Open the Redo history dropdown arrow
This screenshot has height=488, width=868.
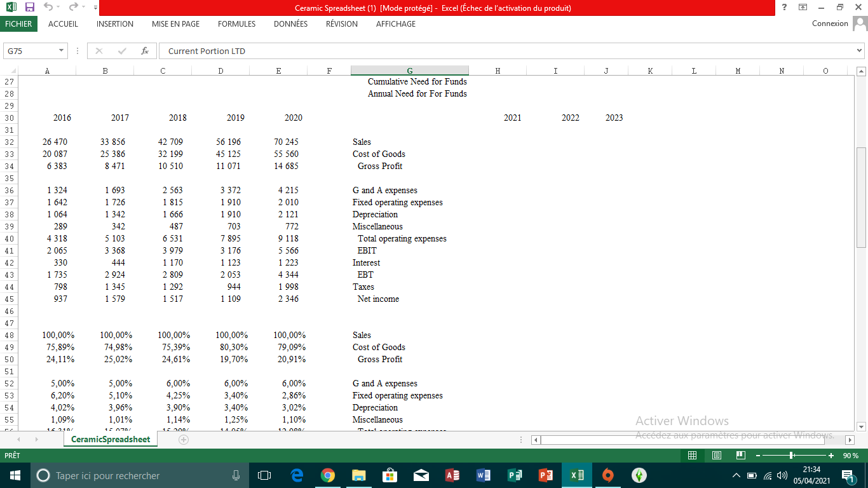[85, 8]
